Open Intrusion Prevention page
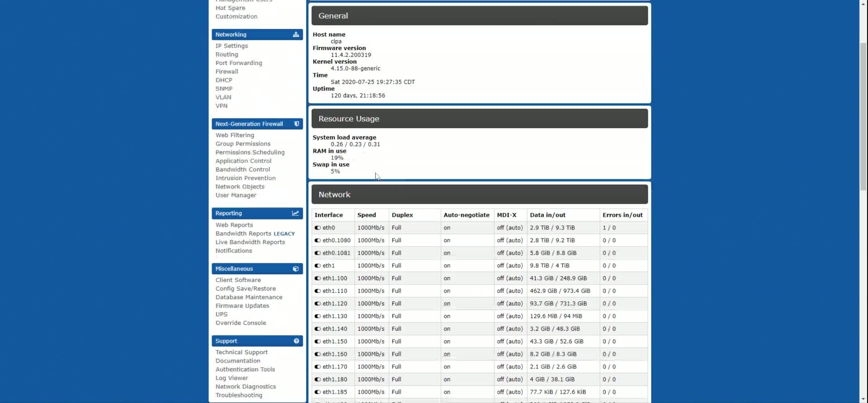Screen dimensions: 868x403 [245, 178]
